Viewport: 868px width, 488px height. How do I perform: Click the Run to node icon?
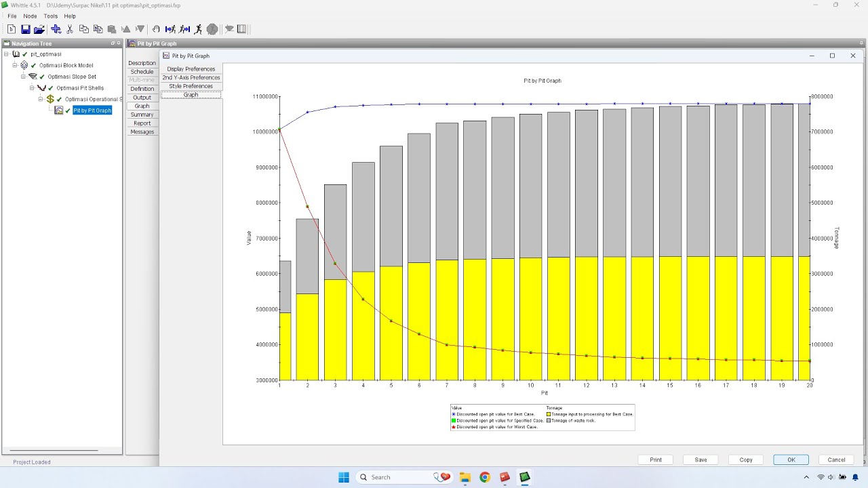click(170, 29)
